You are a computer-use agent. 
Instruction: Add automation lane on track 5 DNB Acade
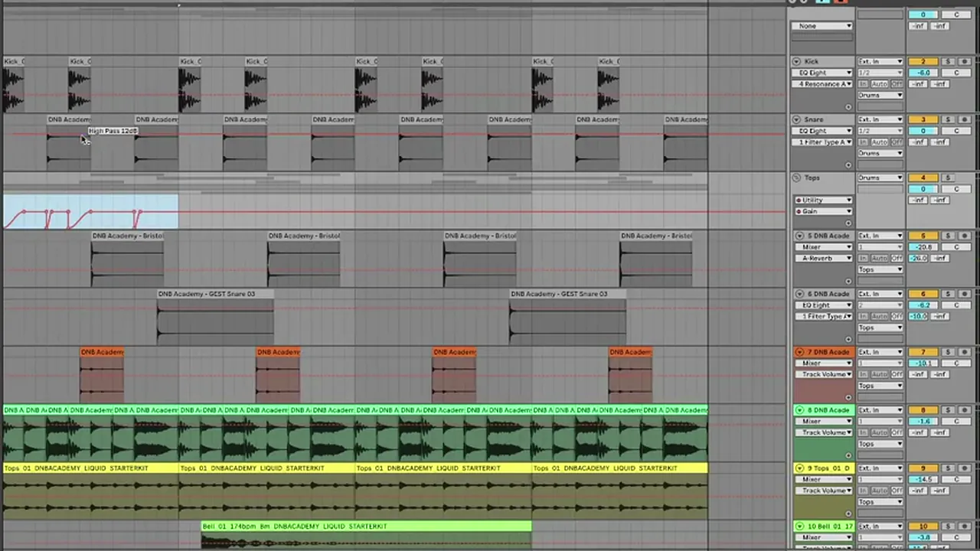coord(848,282)
